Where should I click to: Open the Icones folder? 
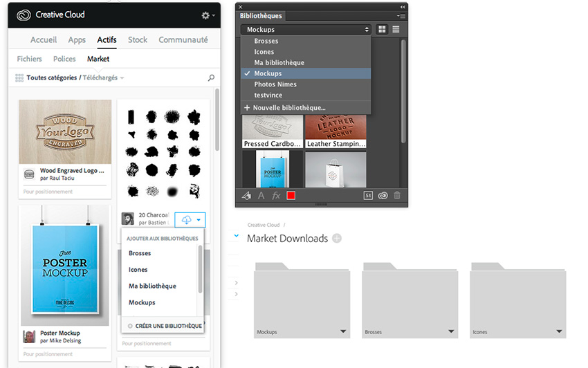[x=518, y=300]
